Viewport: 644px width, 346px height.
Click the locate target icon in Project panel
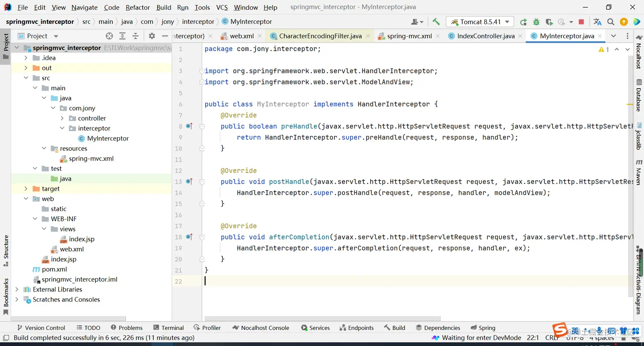(x=109, y=36)
